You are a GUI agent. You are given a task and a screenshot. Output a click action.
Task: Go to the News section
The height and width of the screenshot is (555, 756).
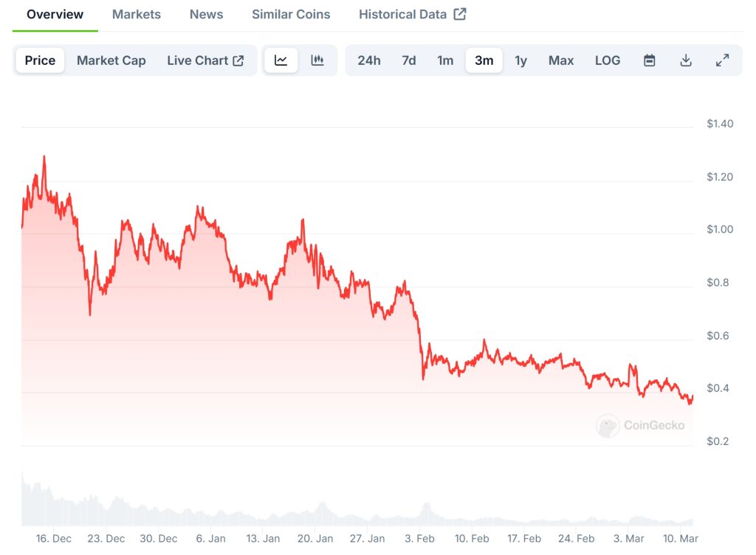(x=206, y=13)
